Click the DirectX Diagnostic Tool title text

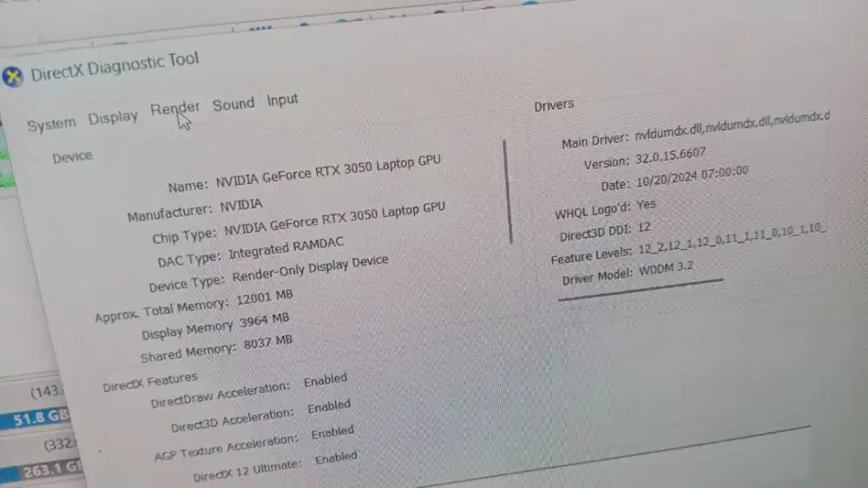(x=115, y=66)
